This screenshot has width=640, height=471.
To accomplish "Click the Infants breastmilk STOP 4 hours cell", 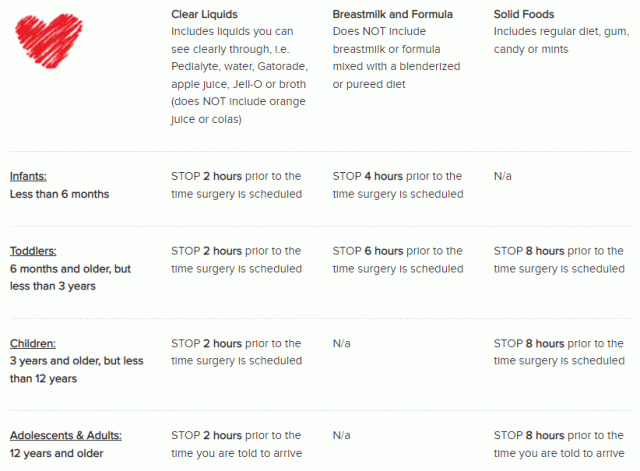I will [x=397, y=185].
